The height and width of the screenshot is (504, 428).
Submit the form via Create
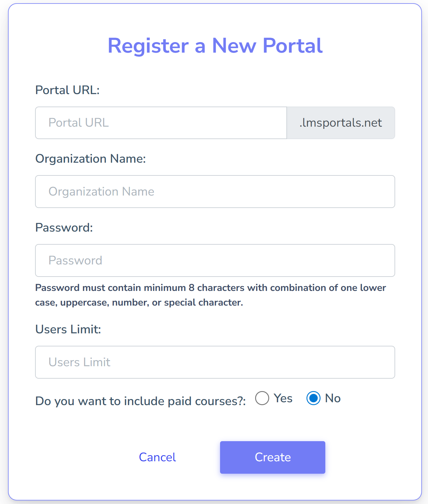point(272,457)
